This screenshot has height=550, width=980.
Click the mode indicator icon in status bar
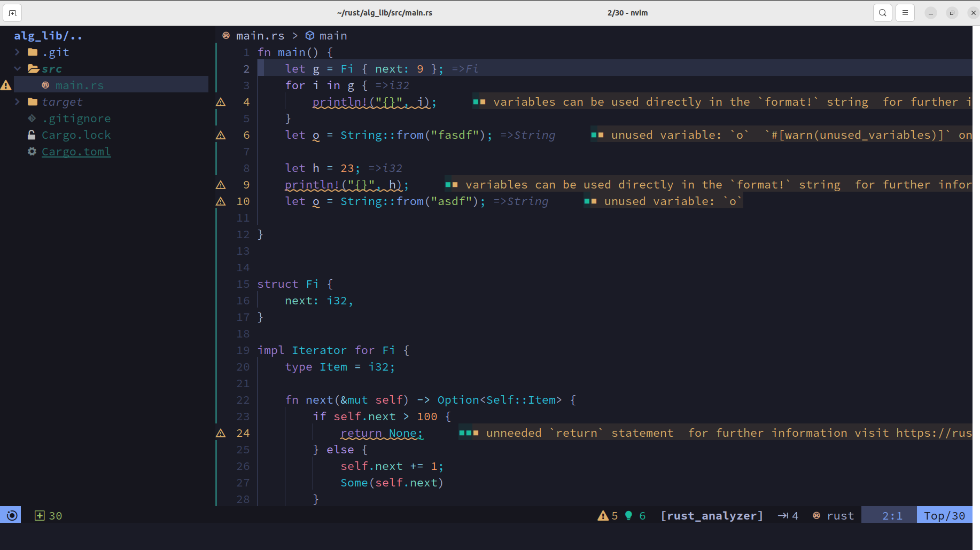(11, 515)
